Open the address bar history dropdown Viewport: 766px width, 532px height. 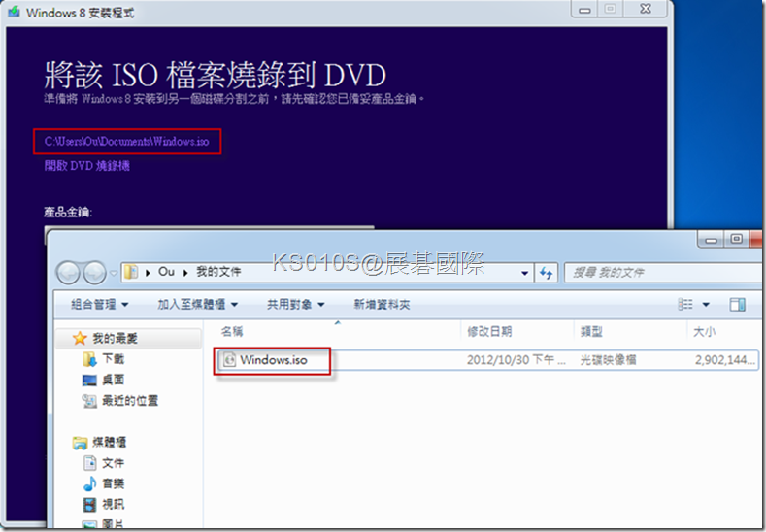524,273
